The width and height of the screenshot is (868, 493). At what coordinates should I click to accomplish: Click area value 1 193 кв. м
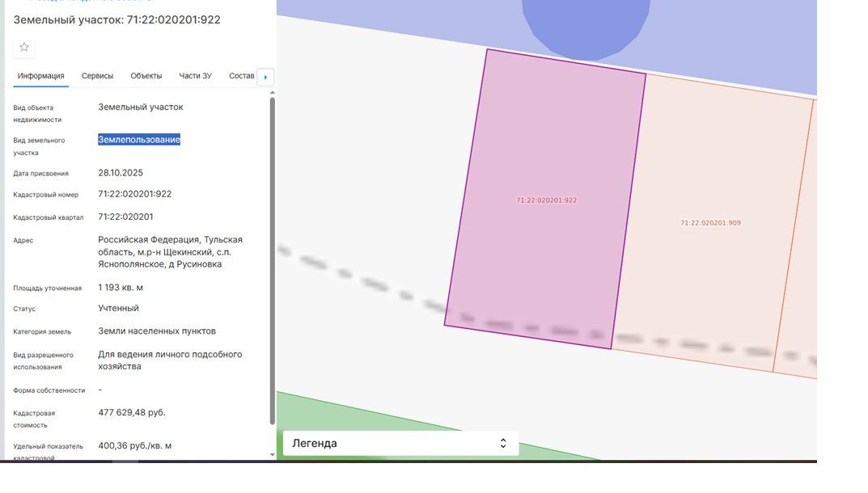(x=121, y=288)
